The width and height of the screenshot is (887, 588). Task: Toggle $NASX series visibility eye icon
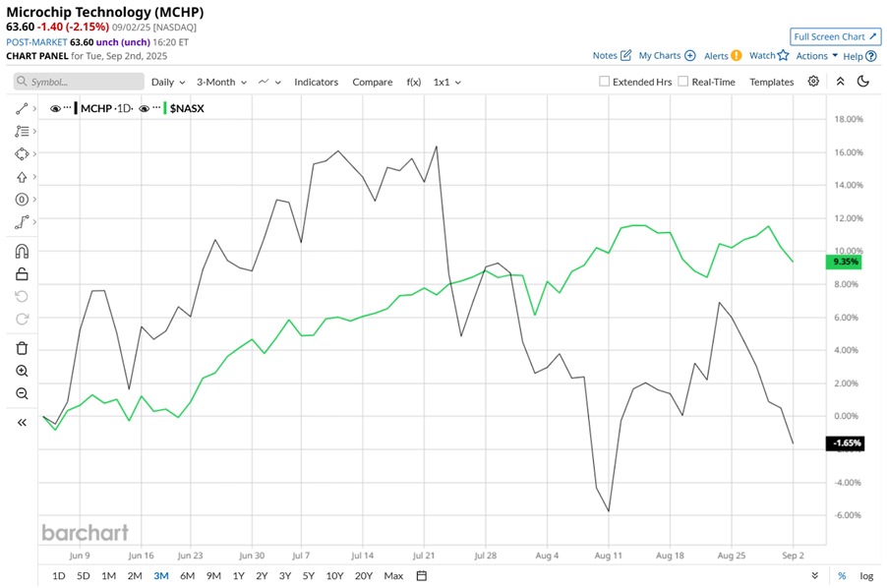tap(144, 108)
